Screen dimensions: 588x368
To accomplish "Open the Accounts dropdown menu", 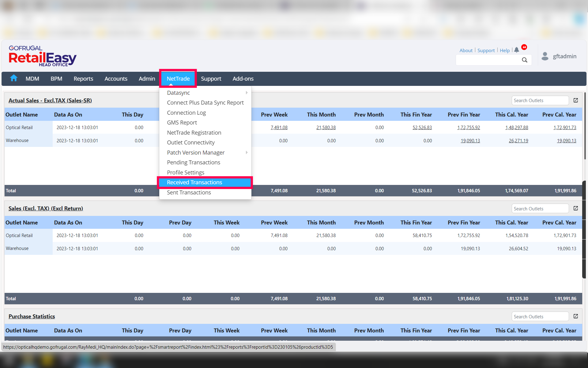I will click(116, 79).
